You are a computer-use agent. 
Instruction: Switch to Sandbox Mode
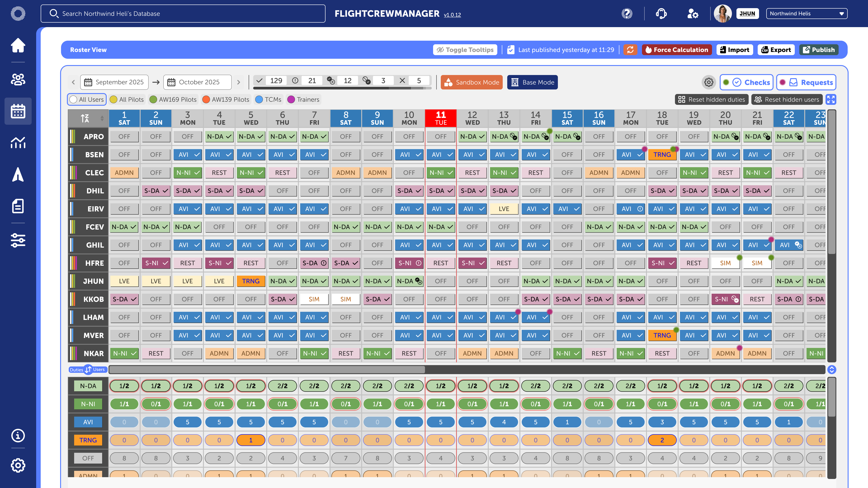point(471,82)
